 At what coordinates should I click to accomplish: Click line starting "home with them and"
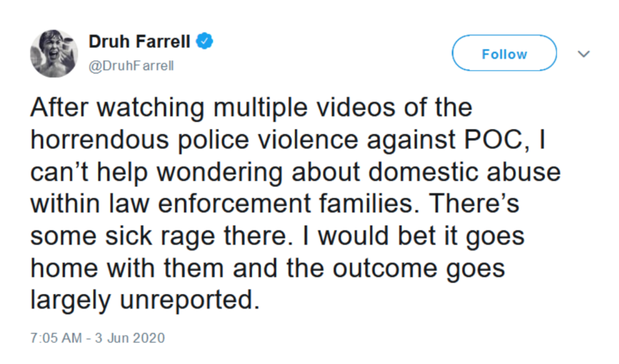(267, 268)
